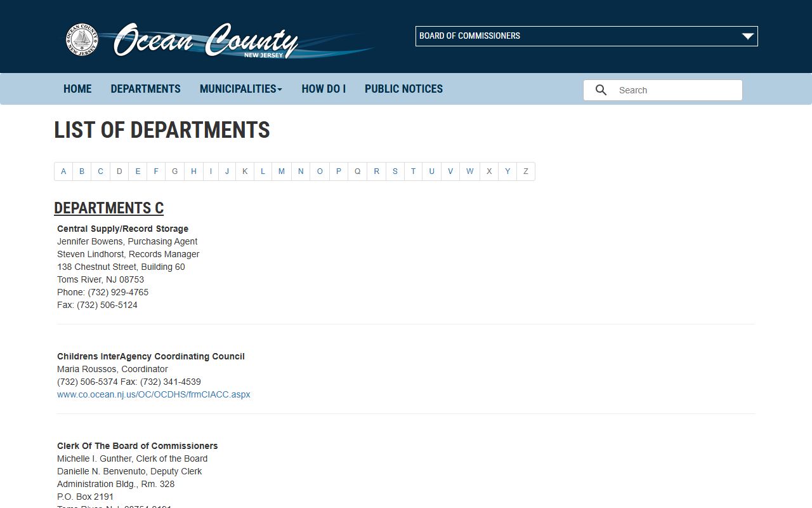Click the Departments C section heading
The image size is (812, 508).
coord(108,208)
